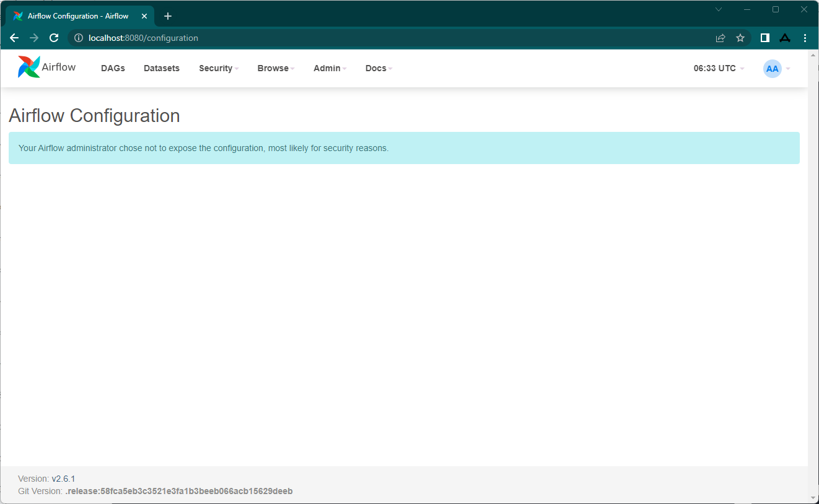Open a new browser tab
This screenshot has height=504, width=819.
(168, 16)
